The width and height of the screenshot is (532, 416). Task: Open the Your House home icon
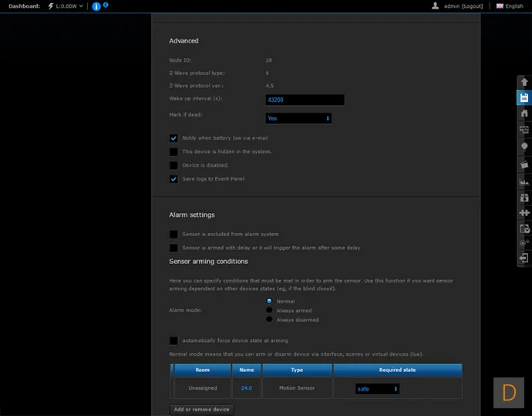pyautogui.click(x=524, y=113)
